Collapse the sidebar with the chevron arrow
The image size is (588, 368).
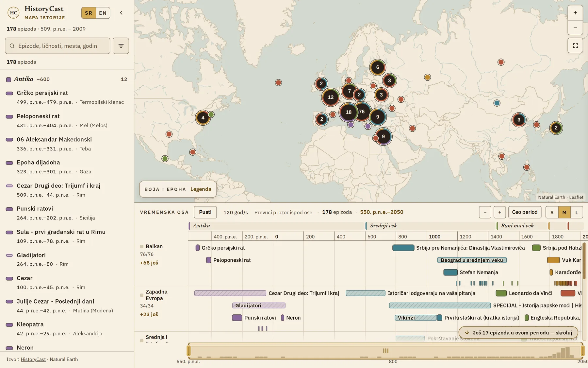click(x=121, y=13)
